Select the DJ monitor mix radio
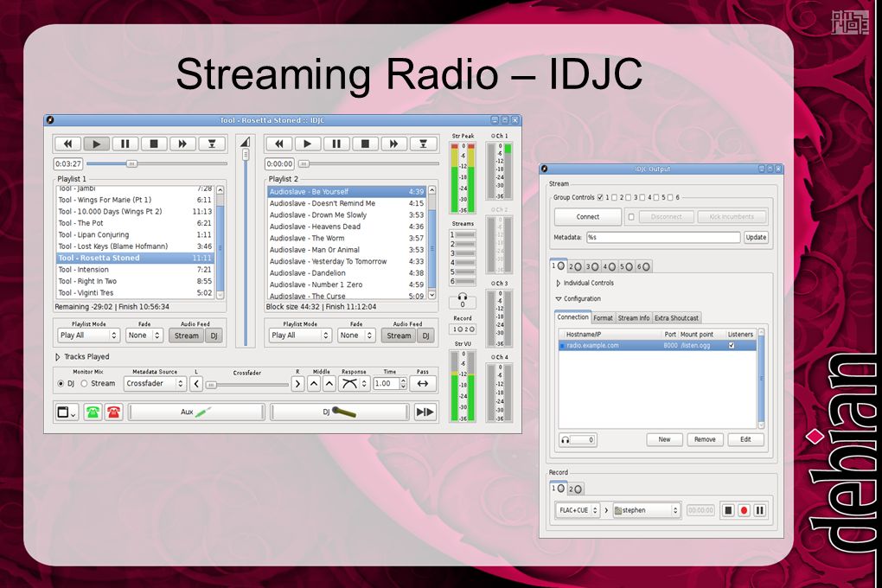This screenshot has height=588, width=882. [61, 384]
